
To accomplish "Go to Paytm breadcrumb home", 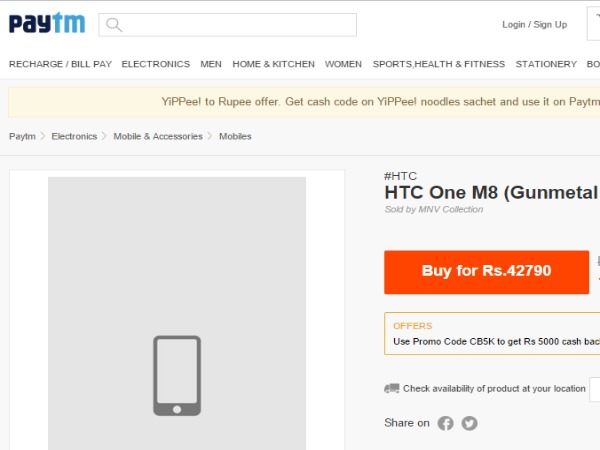I will pos(22,136).
